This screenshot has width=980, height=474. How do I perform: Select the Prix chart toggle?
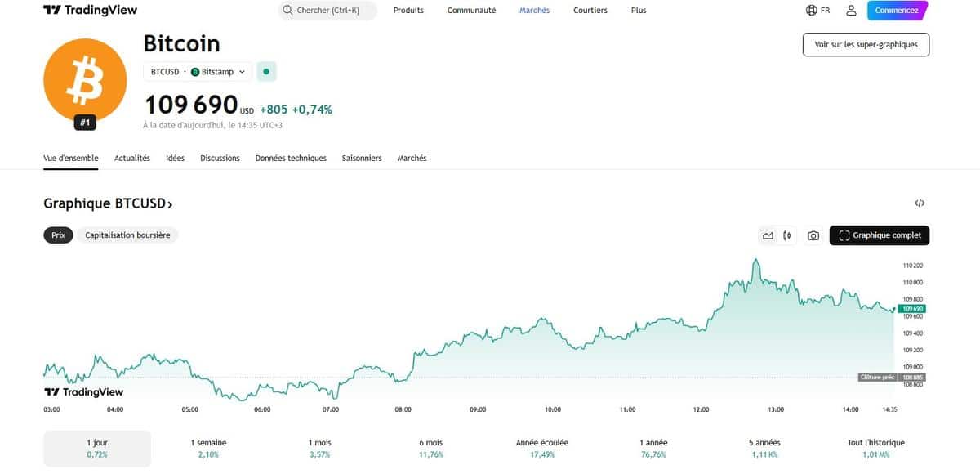click(x=58, y=235)
